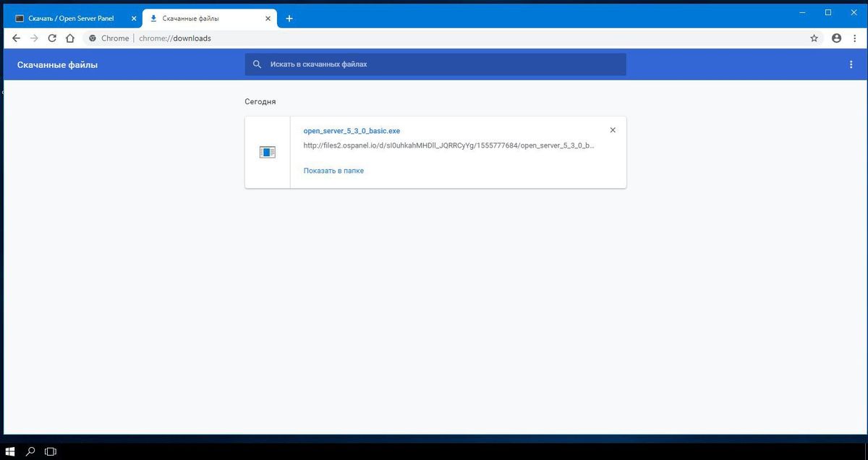868x460 pixels.
Task: Open the home page icon
Action: coord(70,38)
